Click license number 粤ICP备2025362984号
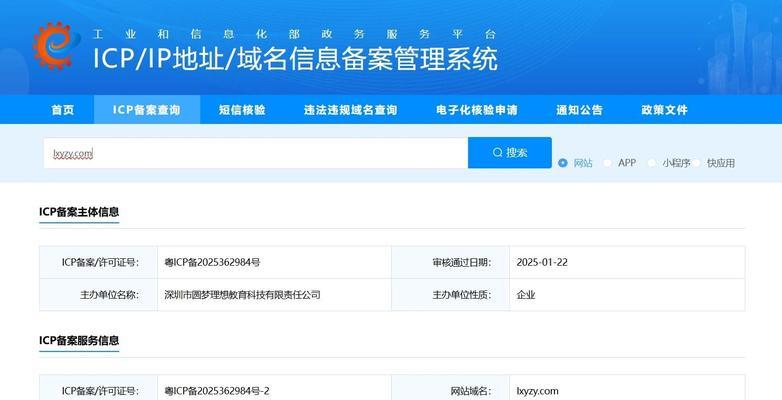 pos(212,262)
